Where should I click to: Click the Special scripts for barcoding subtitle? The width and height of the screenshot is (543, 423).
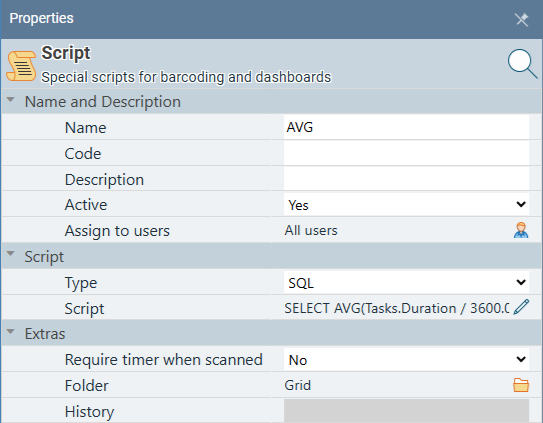pos(186,77)
